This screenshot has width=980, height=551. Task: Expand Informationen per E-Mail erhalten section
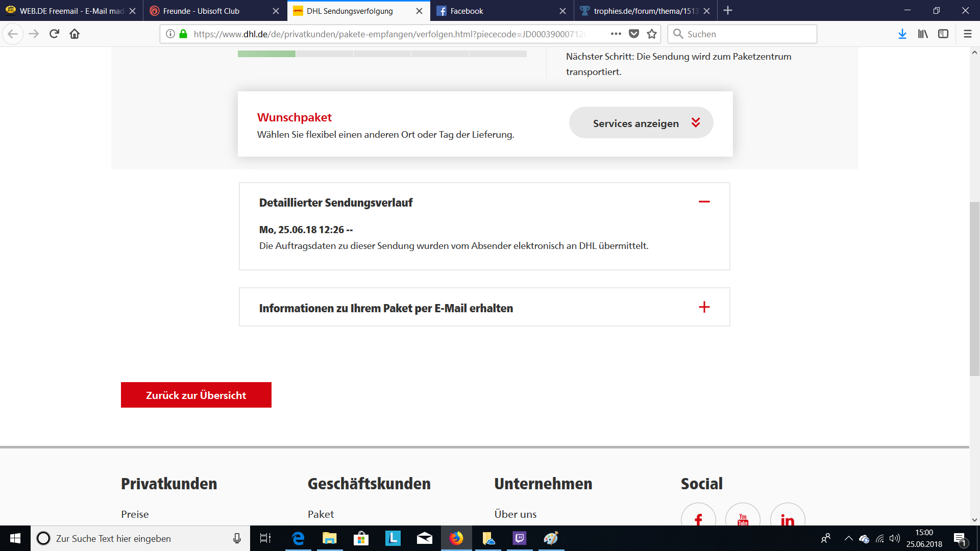[x=704, y=307]
